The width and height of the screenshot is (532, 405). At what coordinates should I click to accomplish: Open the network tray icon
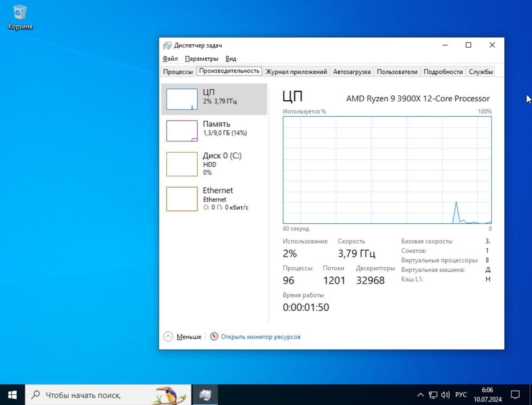click(x=433, y=395)
